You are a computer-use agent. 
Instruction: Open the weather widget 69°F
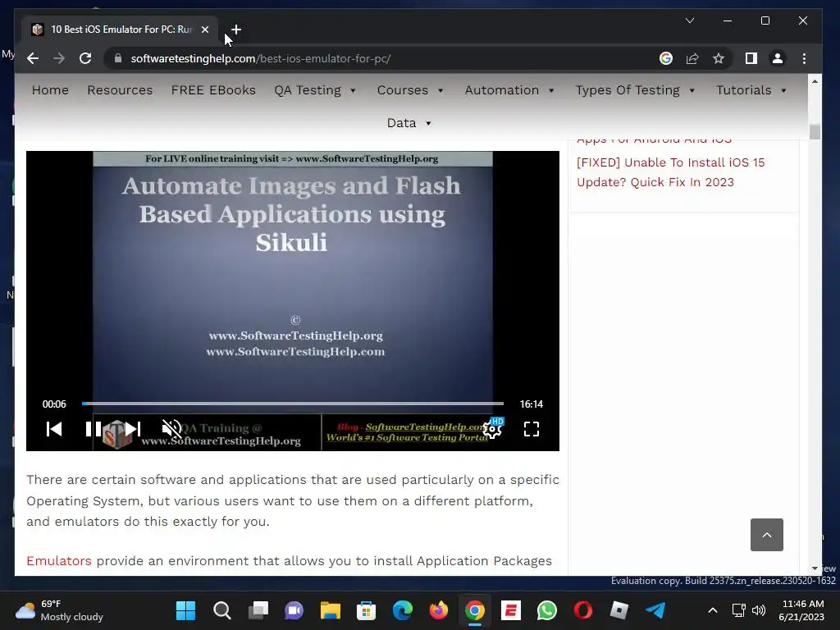pos(59,610)
